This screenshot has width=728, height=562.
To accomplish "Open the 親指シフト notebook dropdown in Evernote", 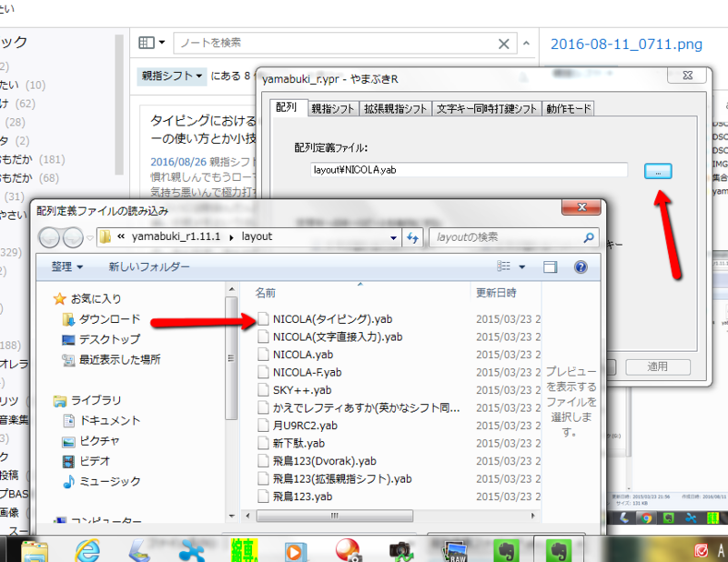I will tap(172, 76).
